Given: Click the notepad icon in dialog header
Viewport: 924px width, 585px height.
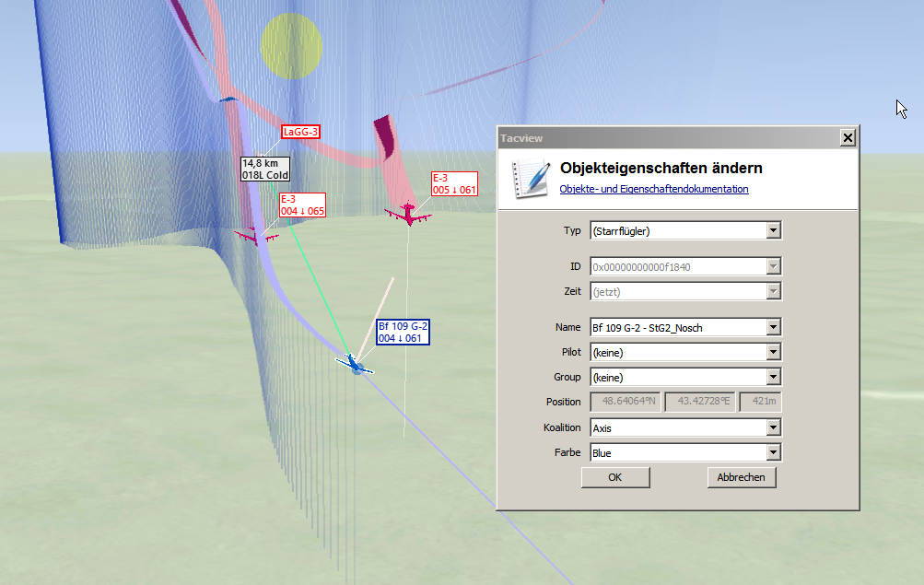Looking at the screenshot, I should (530, 177).
